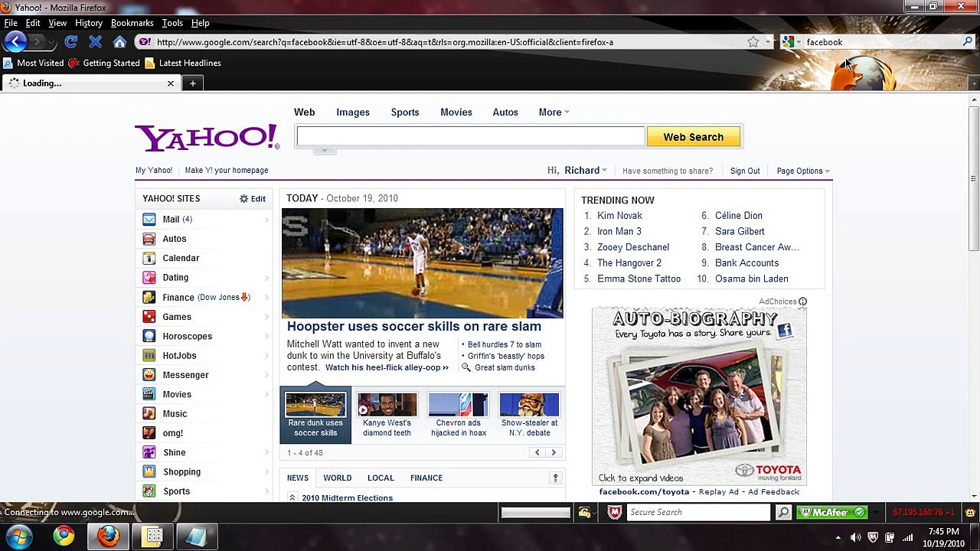Image resolution: width=980 pixels, height=551 pixels.
Task: Go to next stories with right arrow
Action: 554,453
